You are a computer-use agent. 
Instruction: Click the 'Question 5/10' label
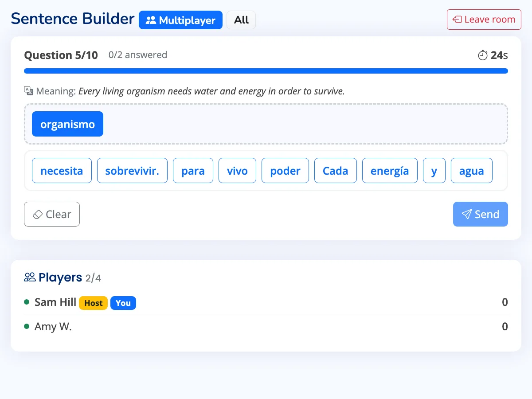pyautogui.click(x=61, y=55)
